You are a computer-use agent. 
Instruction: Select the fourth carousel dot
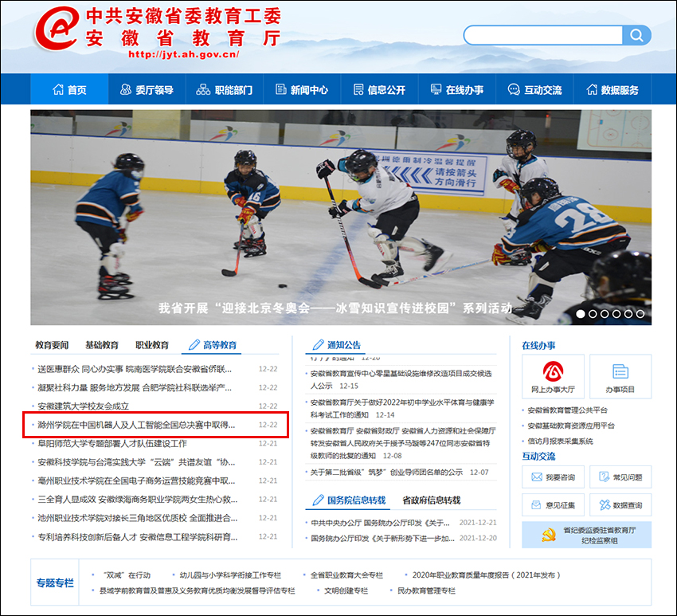[616, 314]
